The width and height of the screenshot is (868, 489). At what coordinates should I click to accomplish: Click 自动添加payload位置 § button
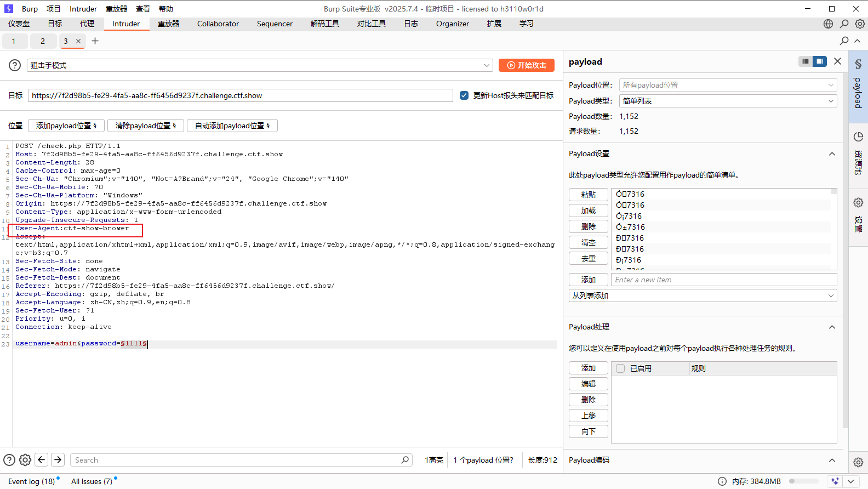click(x=232, y=126)
